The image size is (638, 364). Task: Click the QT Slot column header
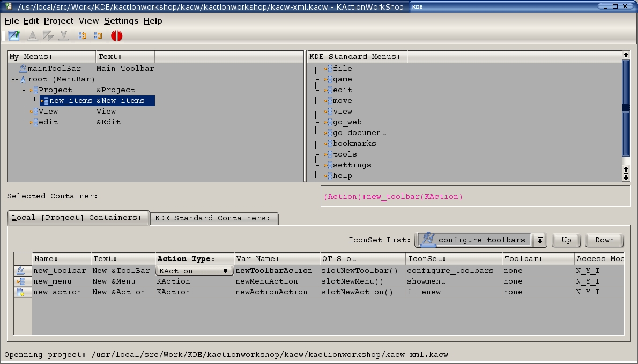[362, 259]
